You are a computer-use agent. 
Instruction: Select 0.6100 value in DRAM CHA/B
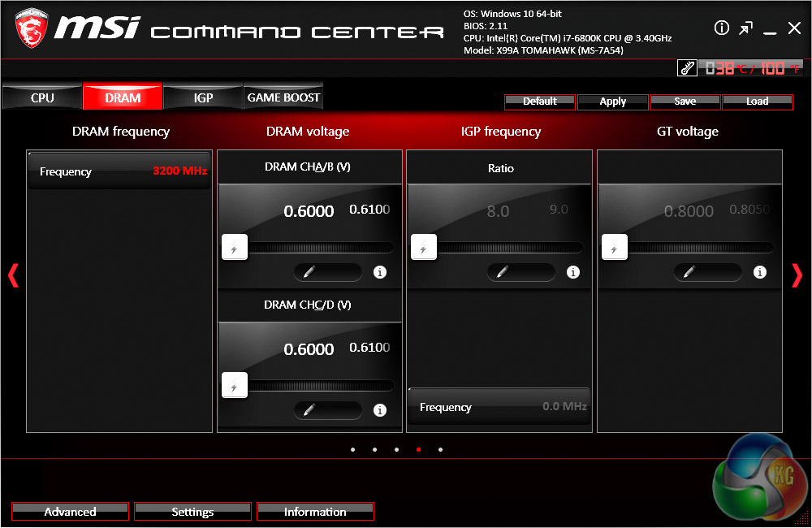(369, 210)
